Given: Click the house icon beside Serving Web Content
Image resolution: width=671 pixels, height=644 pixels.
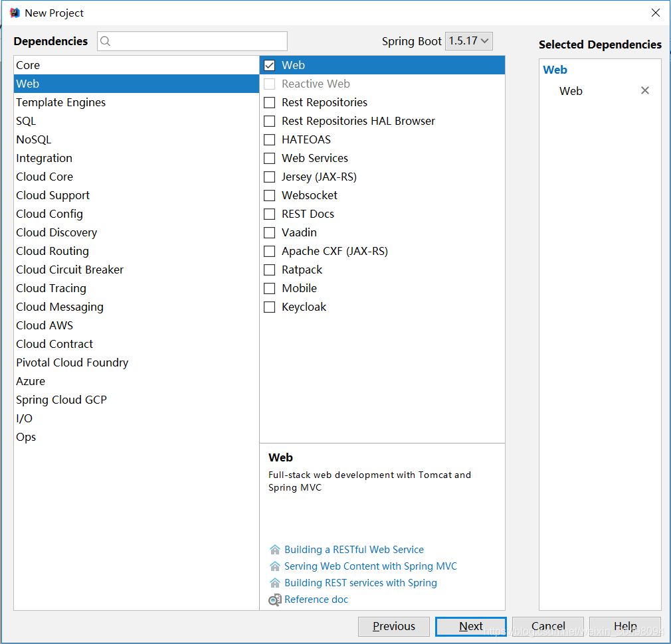Looking at the screenshot, I should (x=275, y=566).
